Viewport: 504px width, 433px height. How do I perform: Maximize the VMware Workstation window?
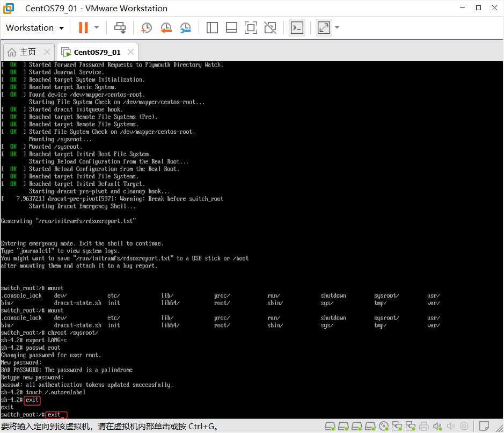[479, 8]
